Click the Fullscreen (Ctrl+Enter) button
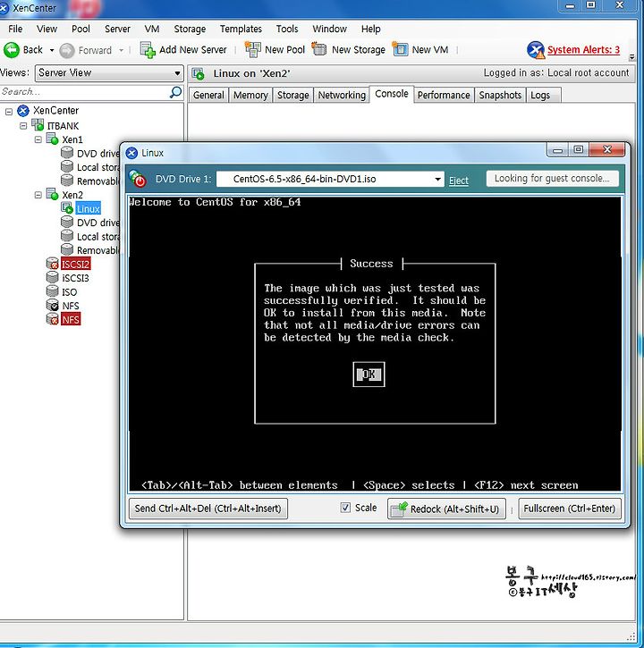The image size is (644, 648). tap(570, 509)
